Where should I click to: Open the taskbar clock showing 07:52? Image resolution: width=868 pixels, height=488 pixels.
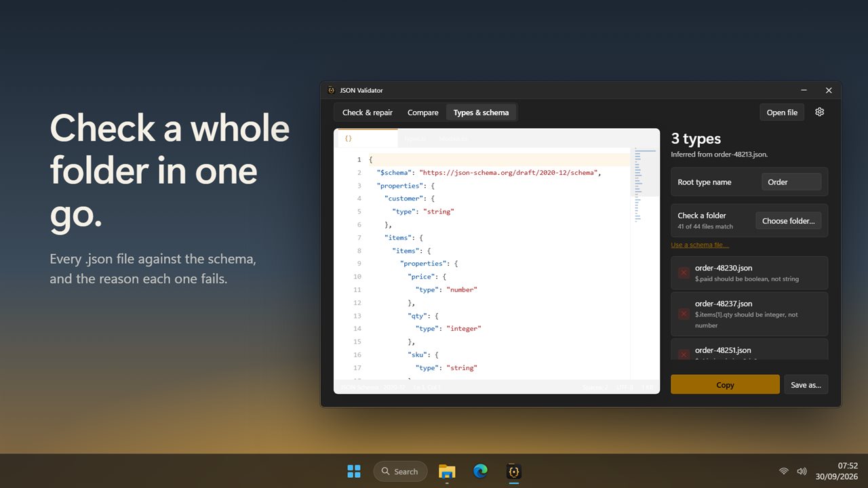(837, 471)
